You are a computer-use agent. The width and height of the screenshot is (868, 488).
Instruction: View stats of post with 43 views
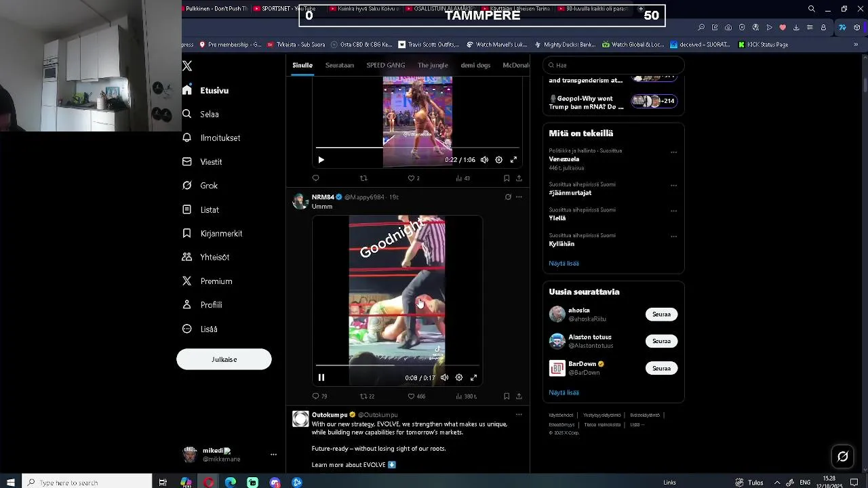point(462,178)
